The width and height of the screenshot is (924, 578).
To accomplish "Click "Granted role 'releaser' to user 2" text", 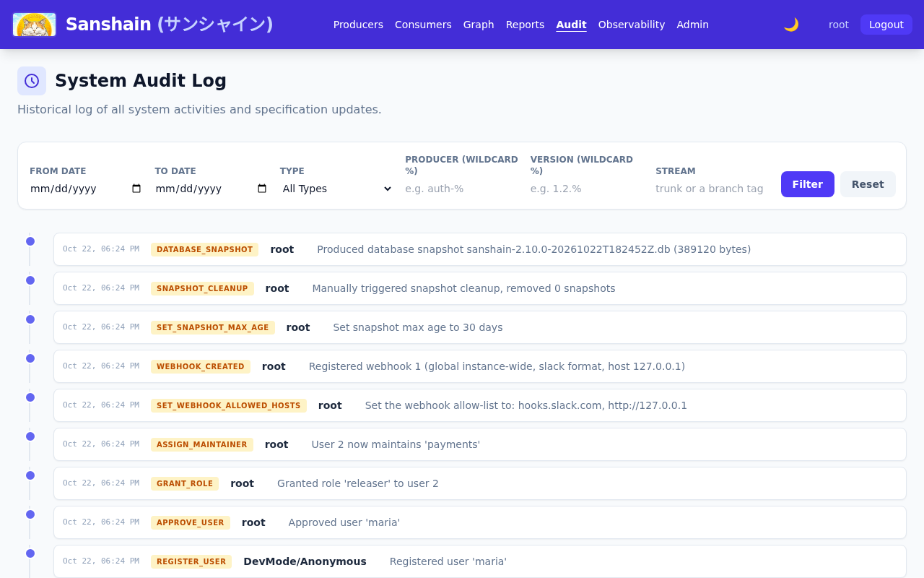I will coord(358,483).
